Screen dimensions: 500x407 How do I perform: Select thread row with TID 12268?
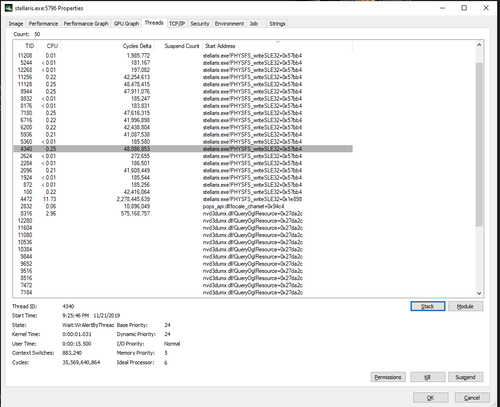(183, 70)
